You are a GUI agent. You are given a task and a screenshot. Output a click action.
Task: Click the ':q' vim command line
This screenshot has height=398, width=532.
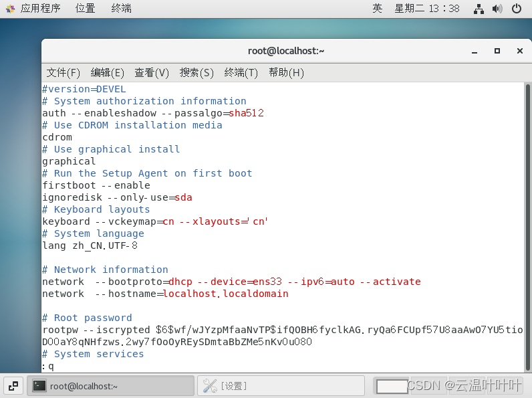48,367
